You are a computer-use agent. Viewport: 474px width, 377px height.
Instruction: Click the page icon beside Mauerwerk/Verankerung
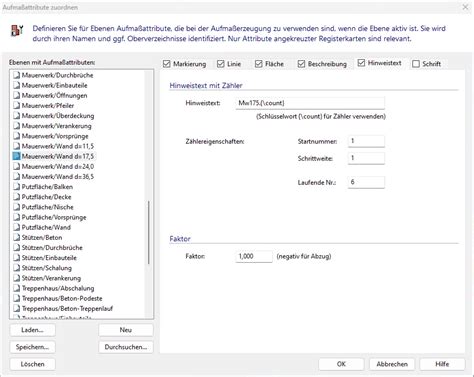[16, 126]
